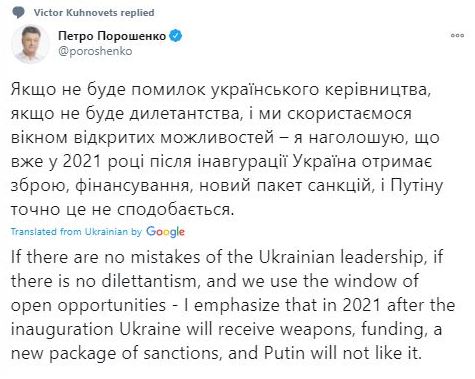Open Петро Порошенко's profile avatar
This screenshot has height=379, width=475.
pyautogui.click(x=30, y=44)
